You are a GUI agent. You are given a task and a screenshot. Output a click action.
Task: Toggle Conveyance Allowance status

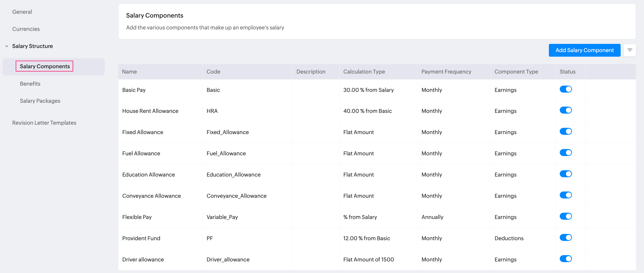click(x=565, y=195)
